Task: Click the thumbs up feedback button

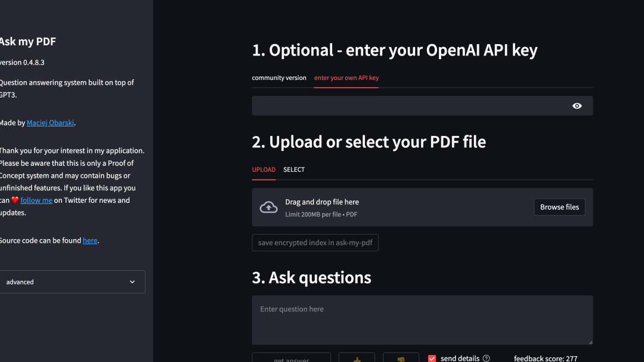Action: (357, 358)
